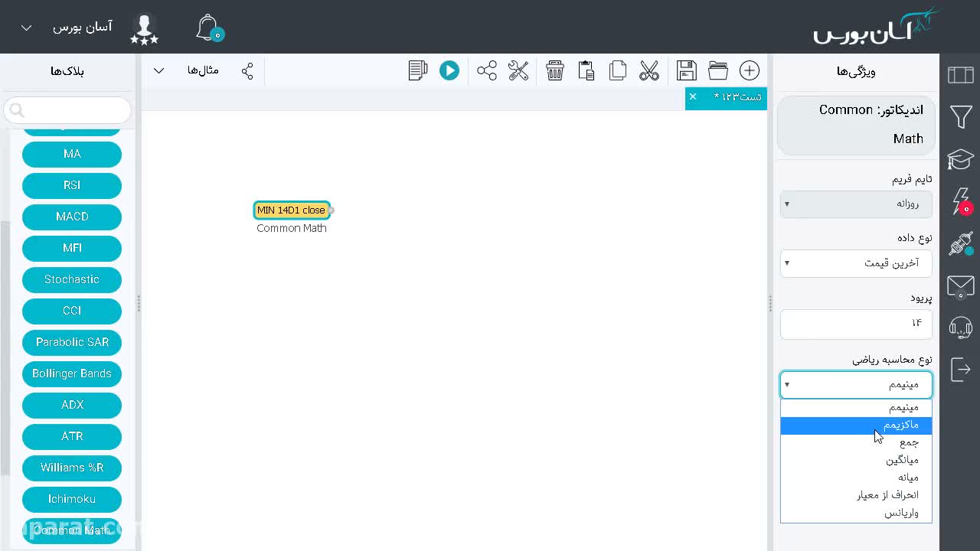Select میانگین option in the list

click(x=856, y=460)
